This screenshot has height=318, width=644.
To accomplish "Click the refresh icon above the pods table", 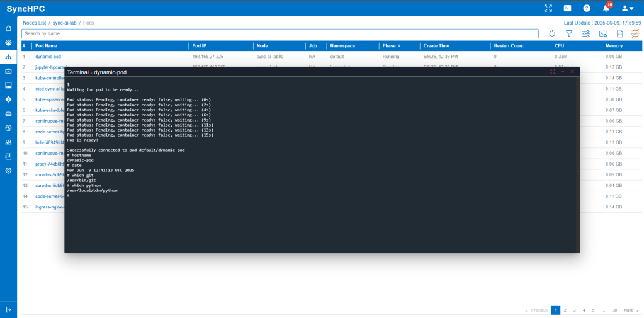I will (x=552, y=33).
